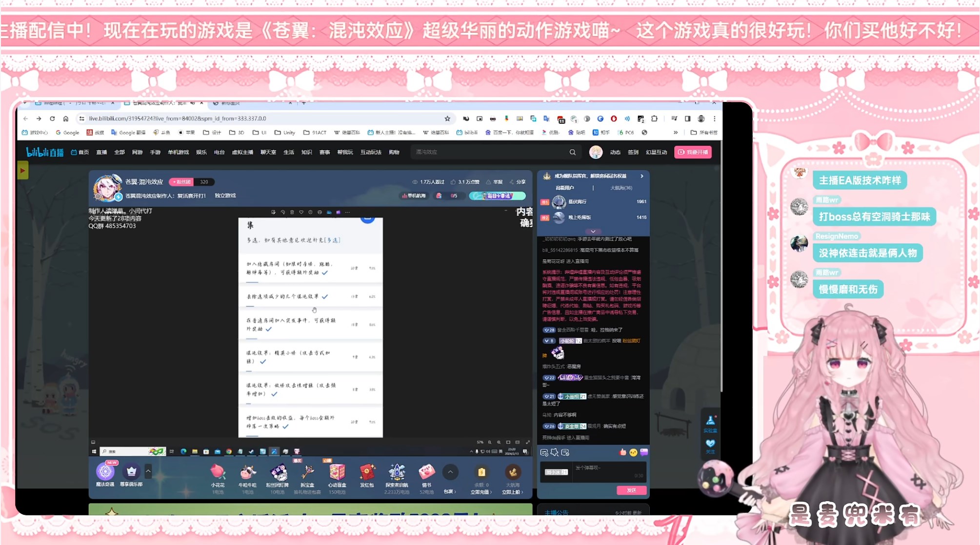Expand the yellow side tab arrow
The height and width of the screenshot is (545, 980).
pyautogui.click(x=22, y=171)
